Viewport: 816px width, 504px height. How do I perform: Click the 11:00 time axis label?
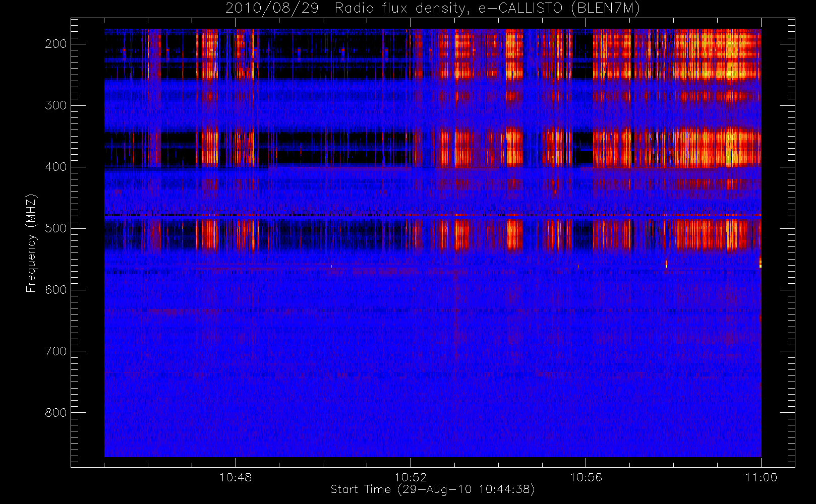tap(761, 477)
